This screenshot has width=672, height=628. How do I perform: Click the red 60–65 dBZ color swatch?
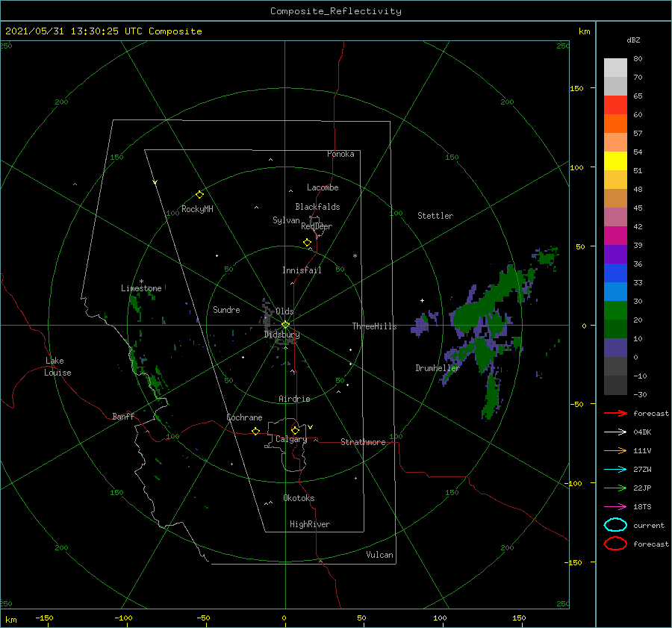point(615,105)
